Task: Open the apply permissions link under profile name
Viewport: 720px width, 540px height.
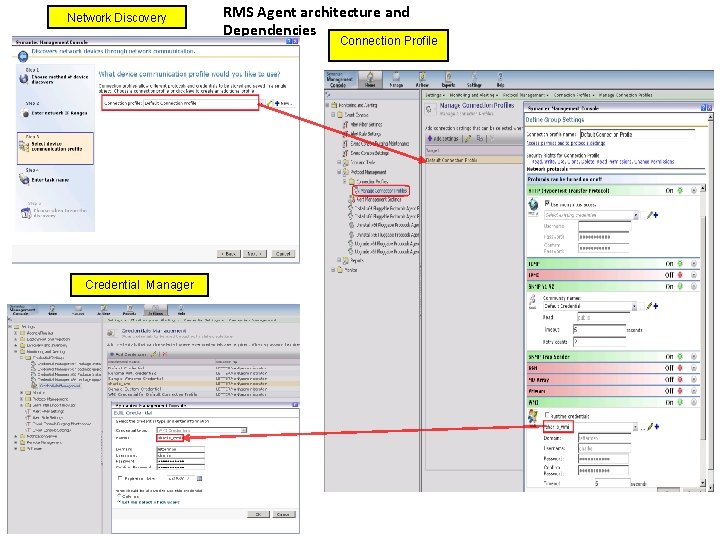Action: click(565, 143)
